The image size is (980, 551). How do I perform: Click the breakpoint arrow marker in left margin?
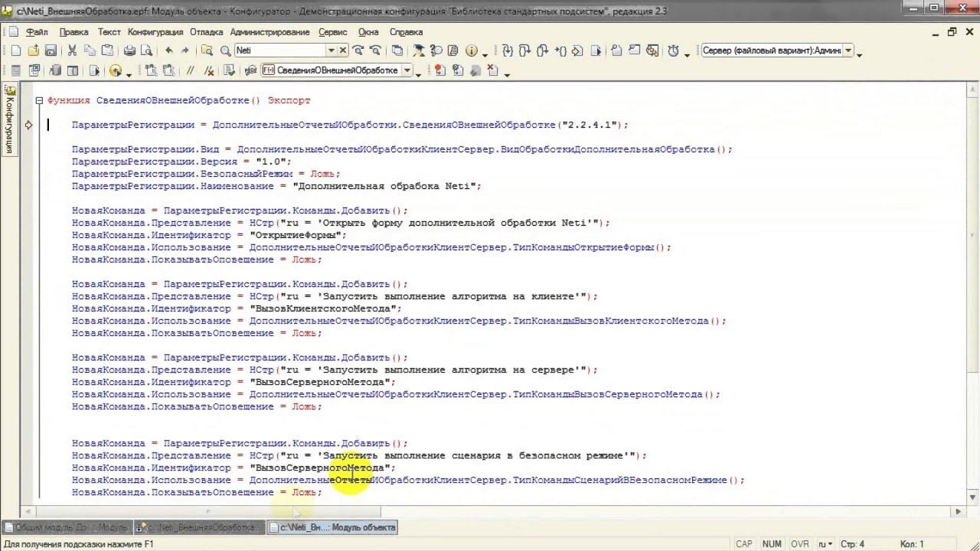click(x=29, y=125)
